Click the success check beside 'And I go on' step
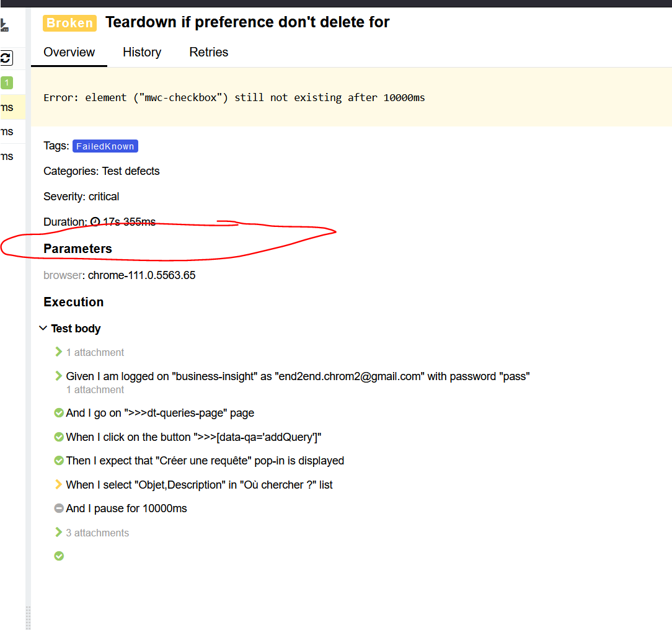Viewport: 672px width, 630px height. [59, 412]
